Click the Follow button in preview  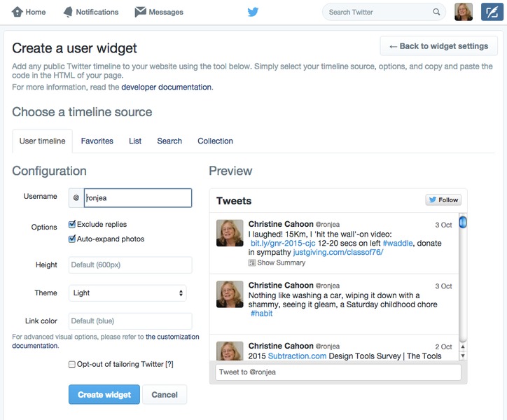[443, 200]
